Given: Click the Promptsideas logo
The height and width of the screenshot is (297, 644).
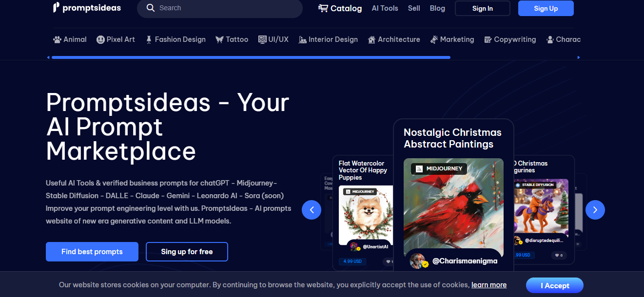Looking at the screenshot, I should click(x=87, y=8).
